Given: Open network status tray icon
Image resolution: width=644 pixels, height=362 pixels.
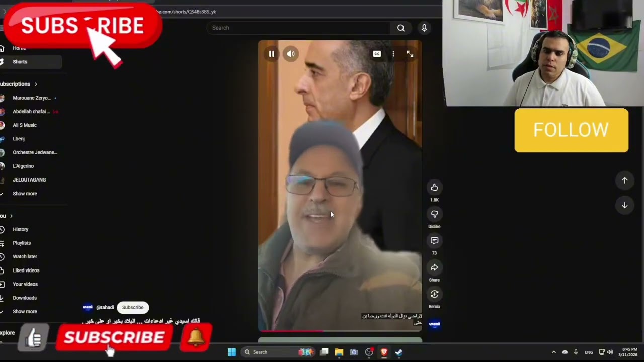Looking at the screenshot, I should click(x=602, y=352).
